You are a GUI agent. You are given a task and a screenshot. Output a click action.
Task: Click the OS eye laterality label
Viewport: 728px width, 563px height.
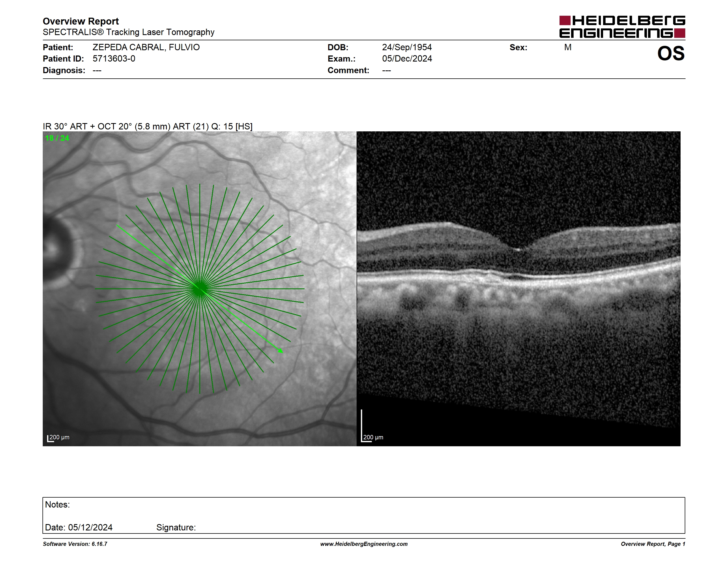pyautogui.click(x=671, y=53)
